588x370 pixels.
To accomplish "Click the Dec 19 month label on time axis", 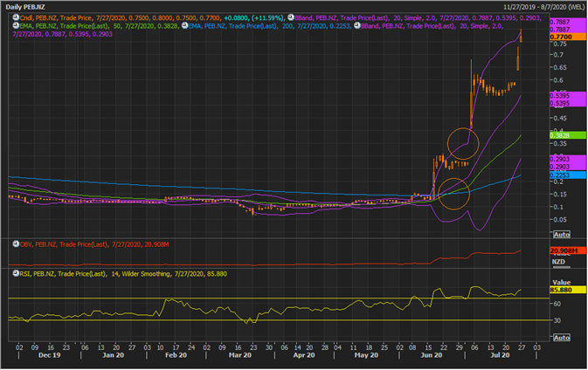I will click(x=50, y=355).
